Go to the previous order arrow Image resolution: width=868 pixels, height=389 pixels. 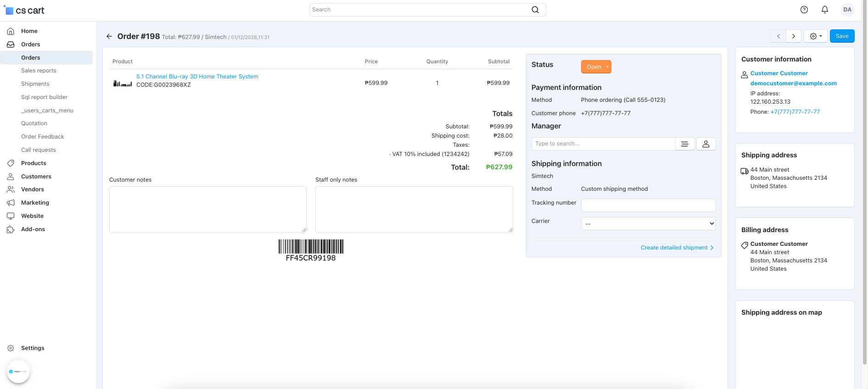[x=778, y=36]
